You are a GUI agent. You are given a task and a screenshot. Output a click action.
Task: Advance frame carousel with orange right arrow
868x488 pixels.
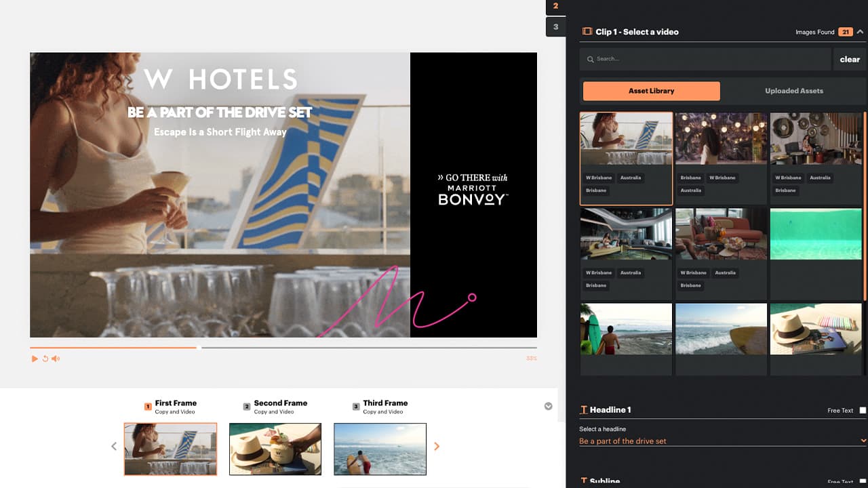pos(437,446)
